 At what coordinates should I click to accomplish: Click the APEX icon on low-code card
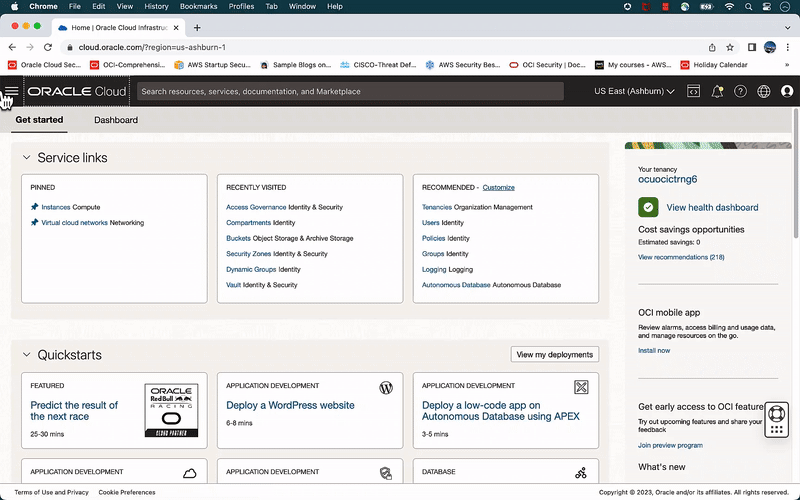tap(581, 387)
